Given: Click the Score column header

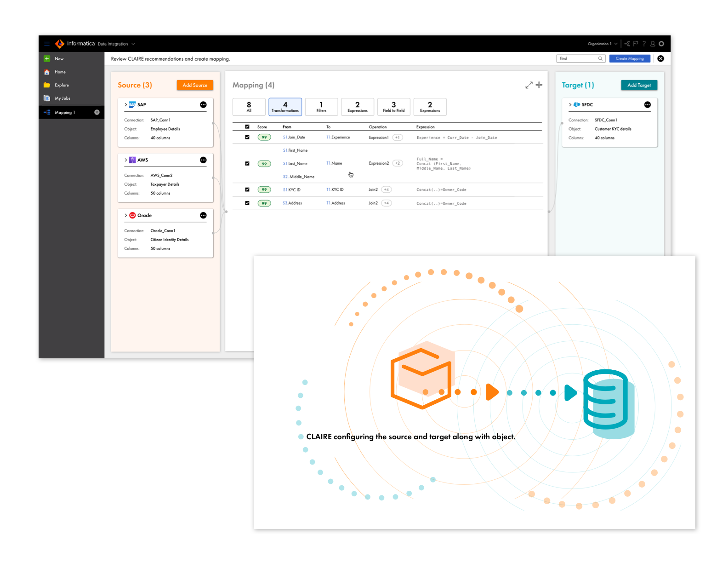Looking at the screenshot, I should click(262, 127).
